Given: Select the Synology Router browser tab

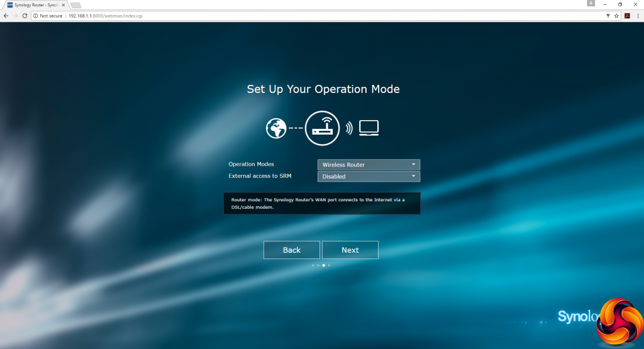Looking at the screenshot, I should [35, 5].
